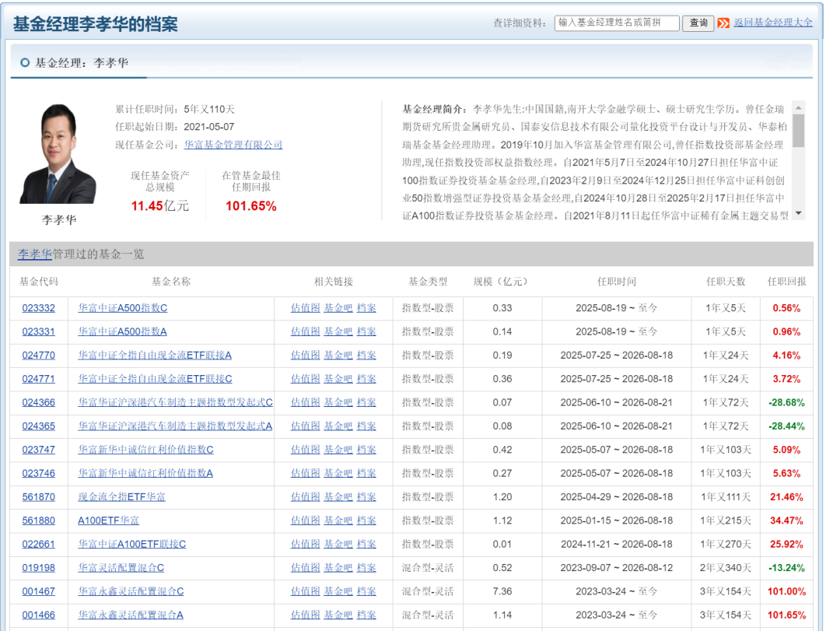This screenshot has height=631, width=840.
Task: Open 档案 for fund 024365
Action: tap(366, 426)
